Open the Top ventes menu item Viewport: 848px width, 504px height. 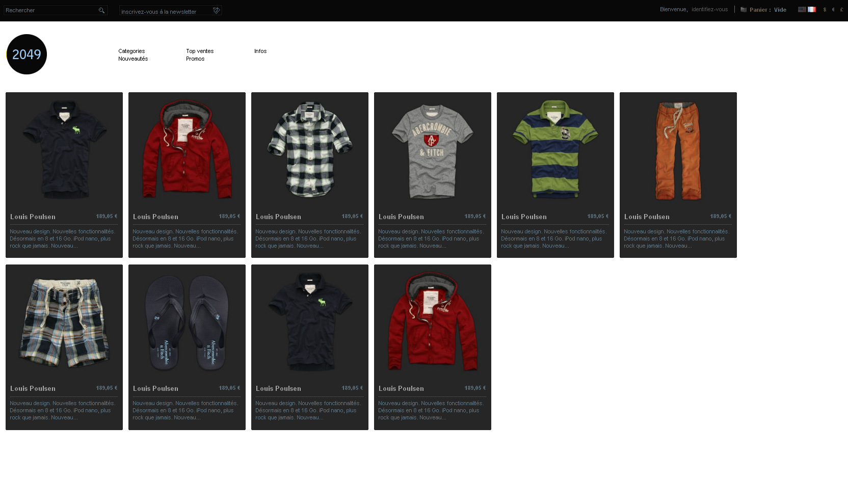tap(200, 51)
